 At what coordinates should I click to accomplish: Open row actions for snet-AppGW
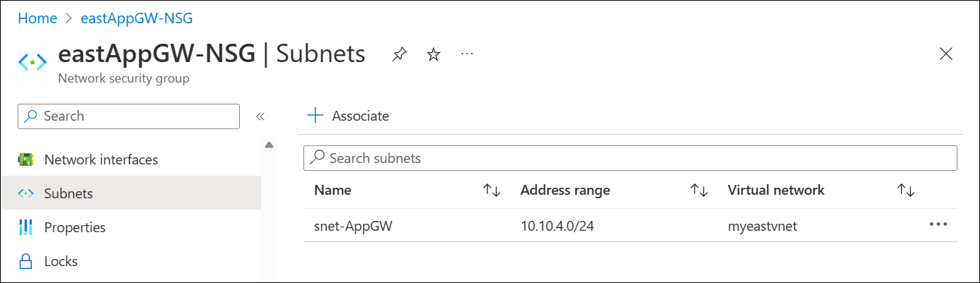938,224
